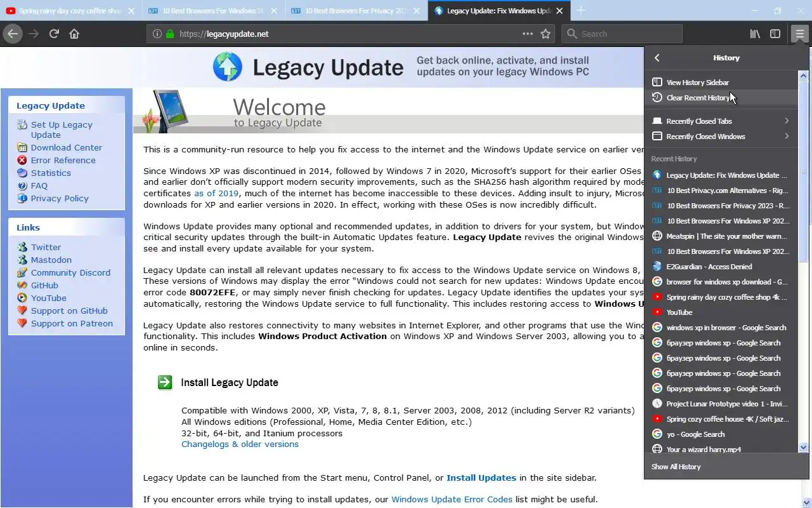
Task: Click the Support on Patreon heart icon
Action: click(22, 323)
